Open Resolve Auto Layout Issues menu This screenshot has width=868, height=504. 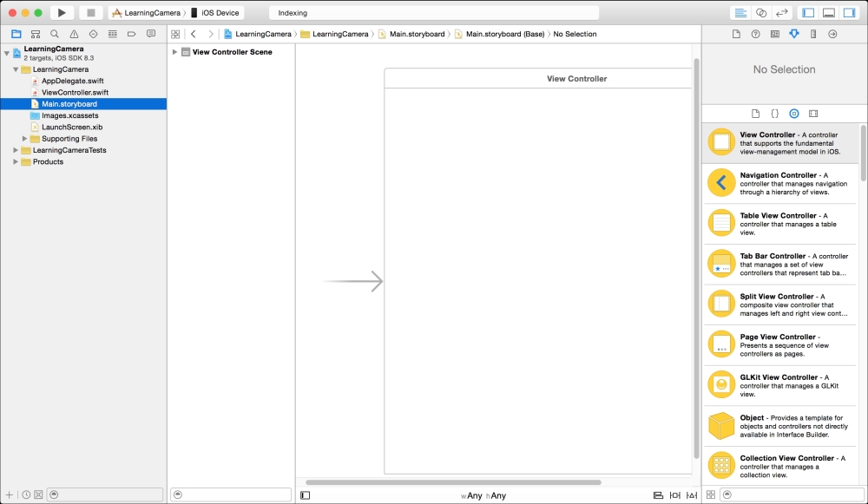click(692, 495)
